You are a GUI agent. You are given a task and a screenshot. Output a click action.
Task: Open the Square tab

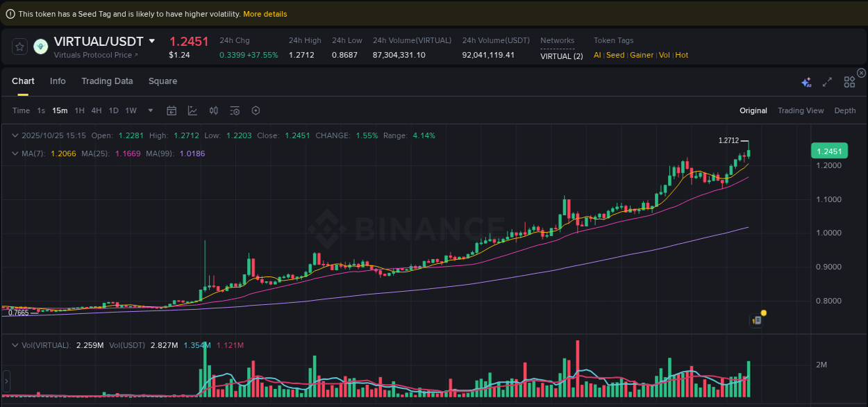pyautogui.click(x=162, y=81)
